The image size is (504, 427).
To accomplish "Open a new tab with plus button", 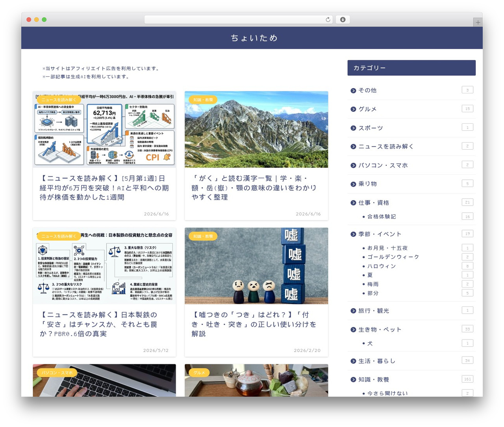I will [478, 22].
